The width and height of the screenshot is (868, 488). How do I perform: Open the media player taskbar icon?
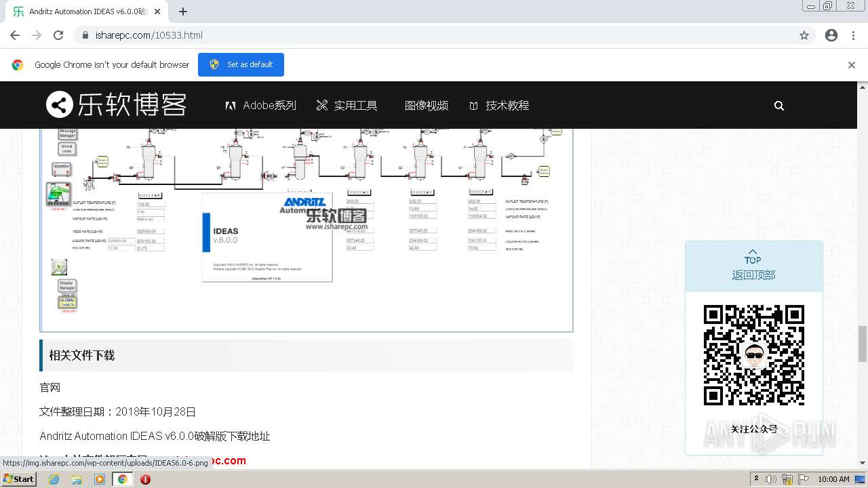click(x=100, y=479)
